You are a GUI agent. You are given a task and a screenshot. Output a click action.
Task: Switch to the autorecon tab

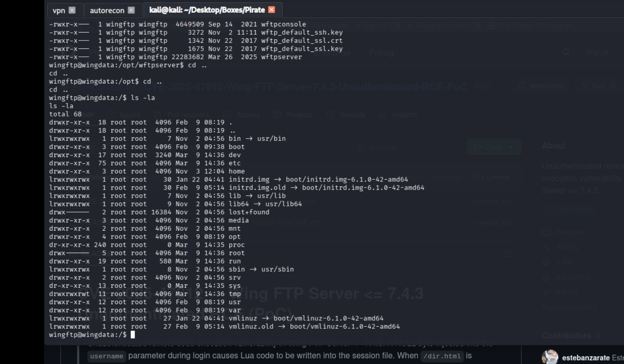(107, 10)
